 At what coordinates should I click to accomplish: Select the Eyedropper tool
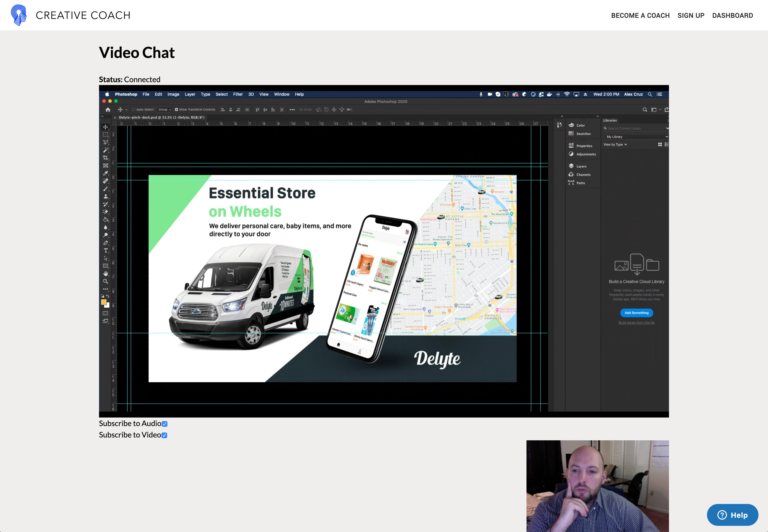tap(105, 173)
